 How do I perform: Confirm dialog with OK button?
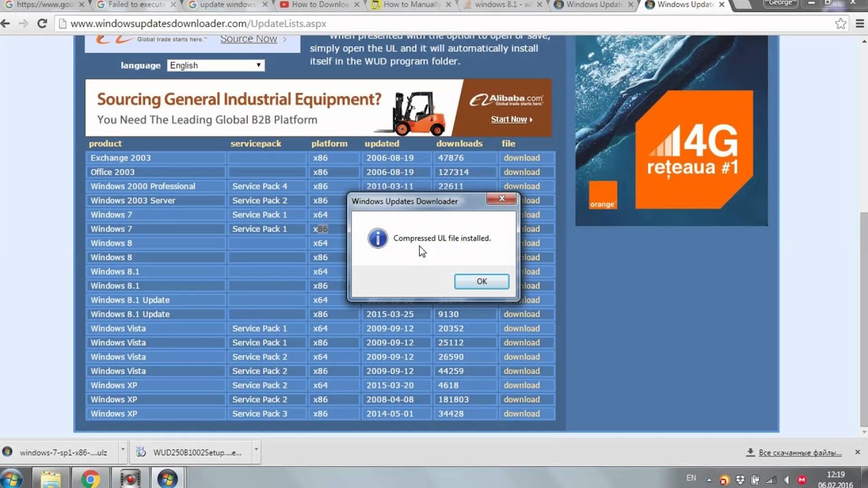[x=481, y=281]
